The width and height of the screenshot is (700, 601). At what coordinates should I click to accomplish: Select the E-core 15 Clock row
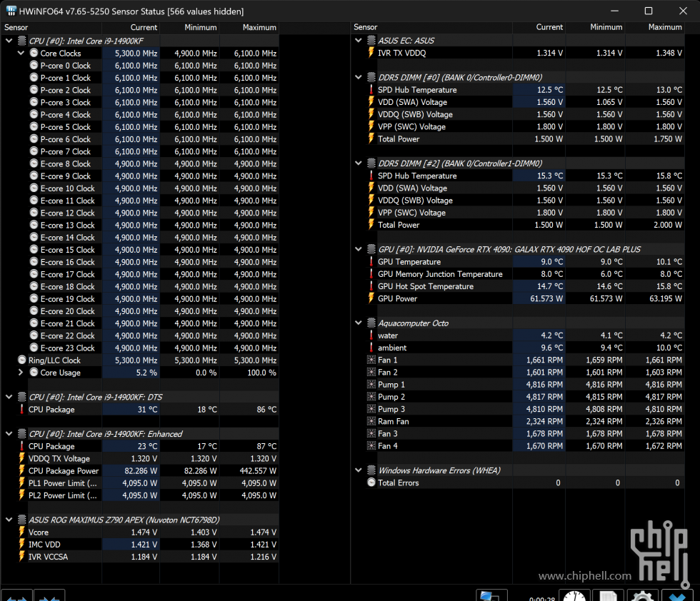pos(154,249)
